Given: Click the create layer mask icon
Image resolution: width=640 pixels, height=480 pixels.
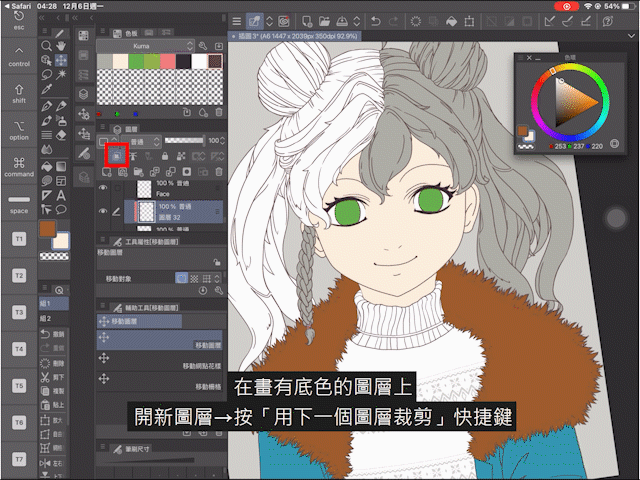Looking at the screenshot, I should 187,172.
